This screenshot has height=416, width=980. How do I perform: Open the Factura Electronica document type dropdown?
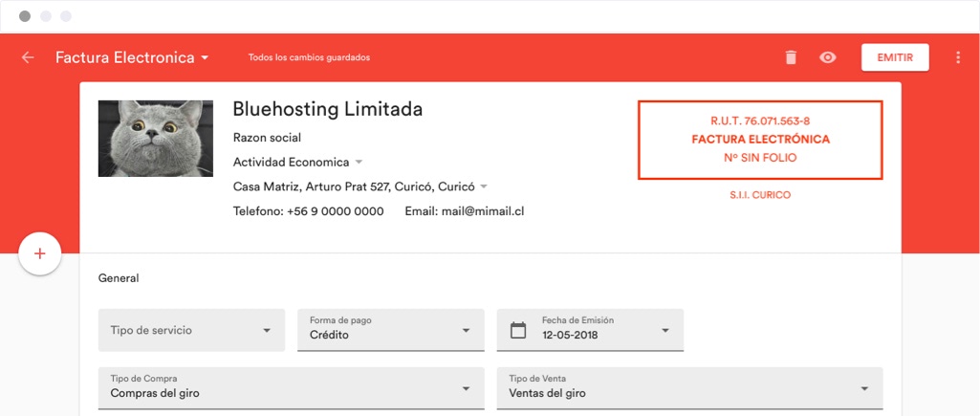pyautogui.click(x=132, y=57)
